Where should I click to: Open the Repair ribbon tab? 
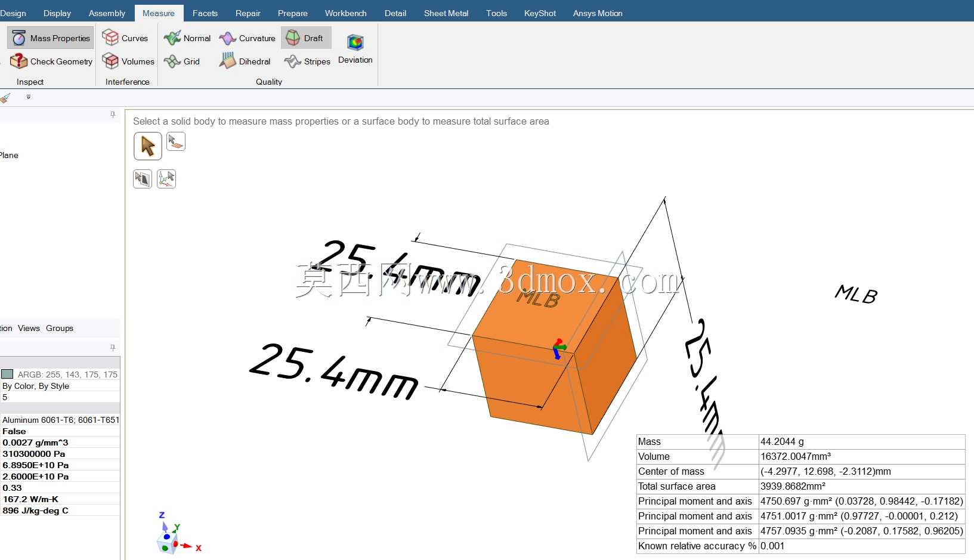pos(248,13)
